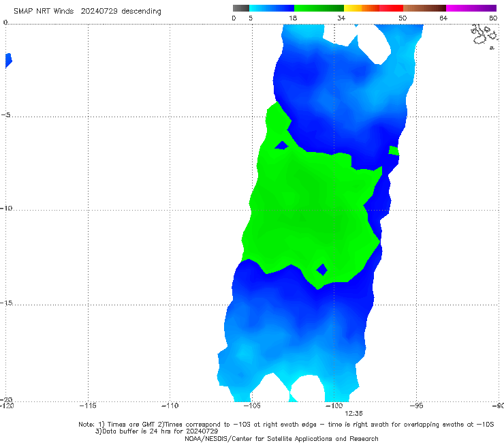Click the longitude label '-110'
The image size is (504, 443).
170,406
